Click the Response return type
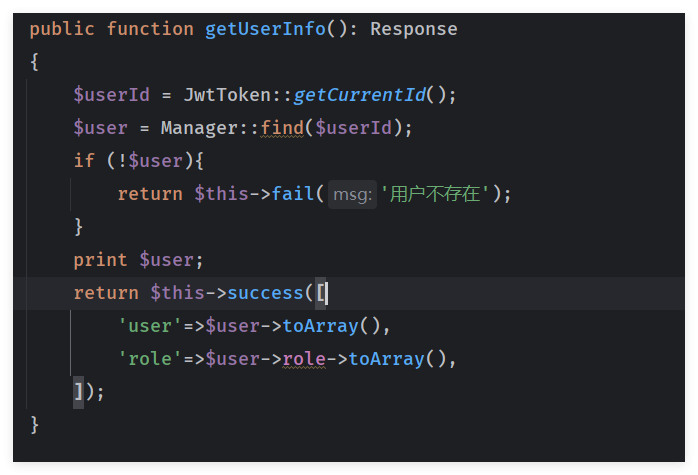Image resolution: width=698 pixels, height=475 pixels. coord(414,29)
